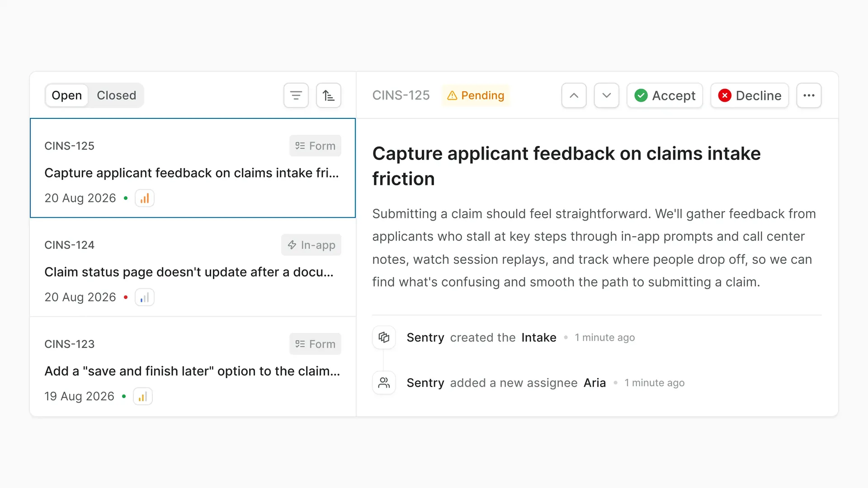This screenshot has height=488, width=868.
Task: Open the save and finish later item
Action: tap(193, 366)
